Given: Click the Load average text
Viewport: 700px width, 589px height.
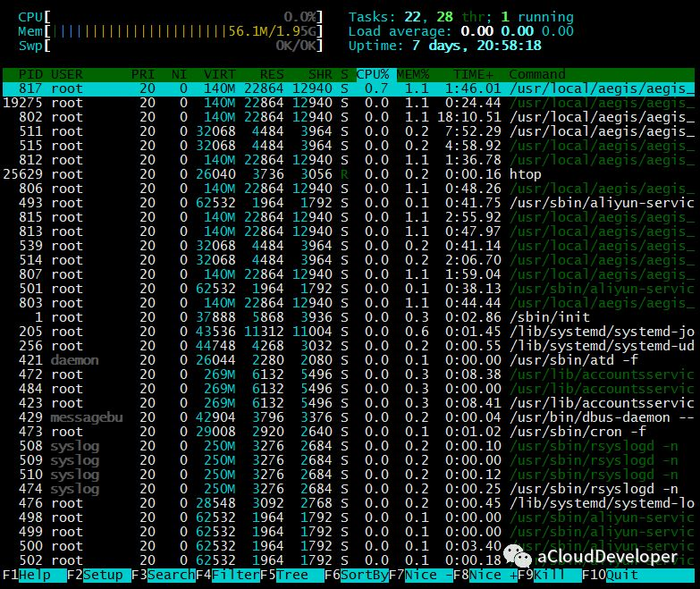Looking at the screenshot, I should 460,31.
